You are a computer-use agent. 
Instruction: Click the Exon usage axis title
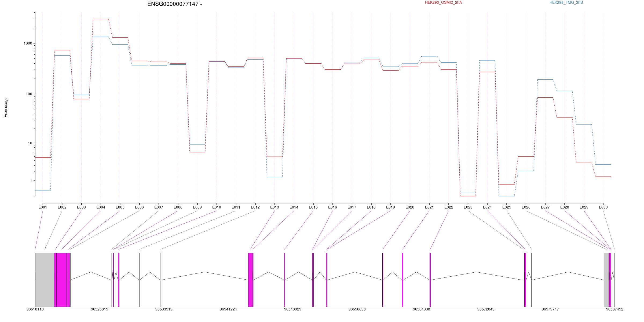6,107
